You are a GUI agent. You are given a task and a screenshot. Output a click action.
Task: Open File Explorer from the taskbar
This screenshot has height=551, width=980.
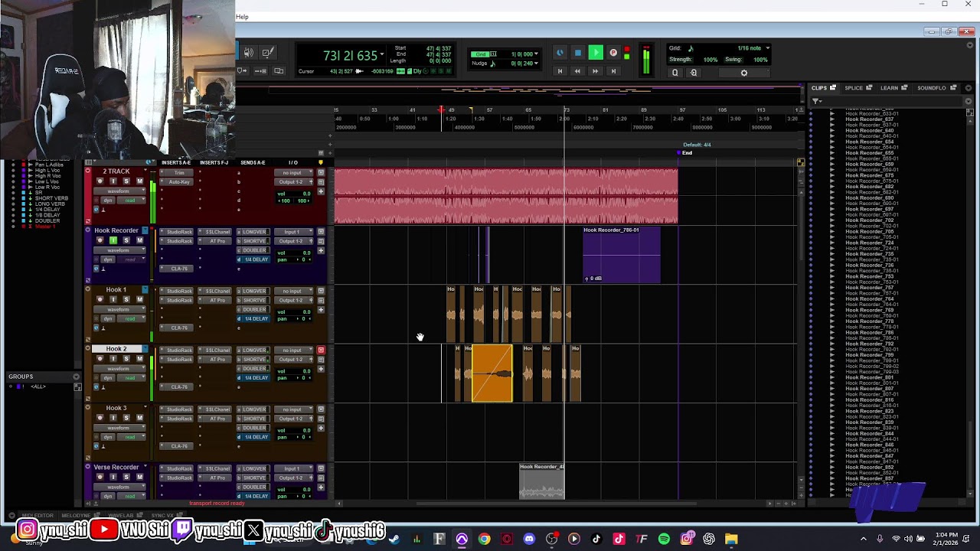tap(731, 540)
